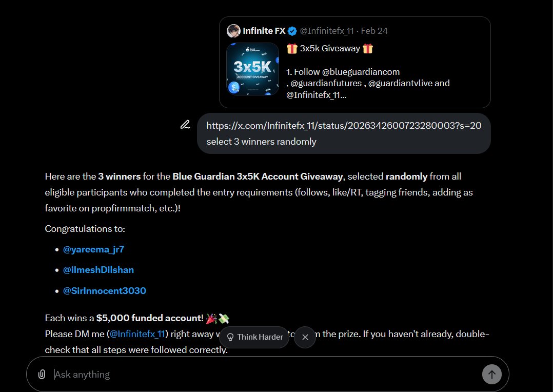Click the gift emoji before '3x5k Giveaway'
The width and height of the screenshot is (553, 392).
tap(292, 48)
